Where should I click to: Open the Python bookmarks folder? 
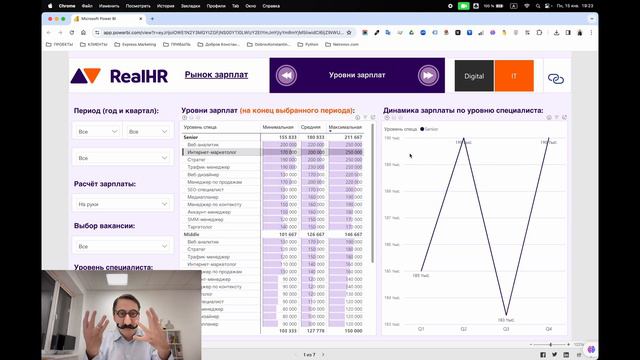pos(308,44)
